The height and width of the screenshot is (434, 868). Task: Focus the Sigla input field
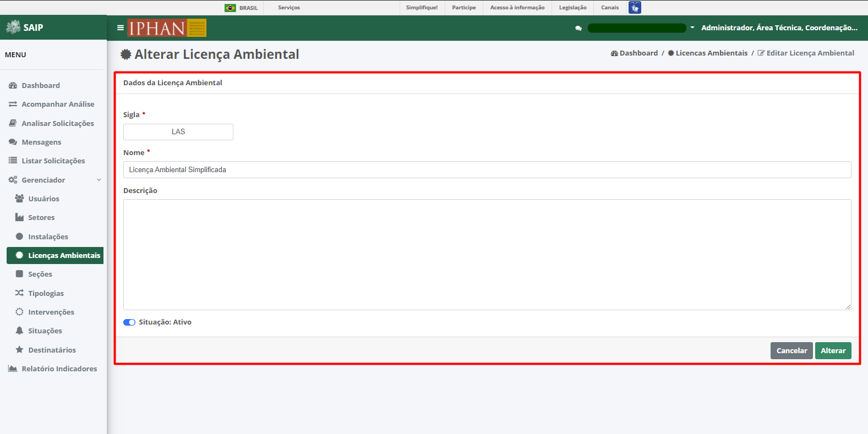[x=178, y=132]
